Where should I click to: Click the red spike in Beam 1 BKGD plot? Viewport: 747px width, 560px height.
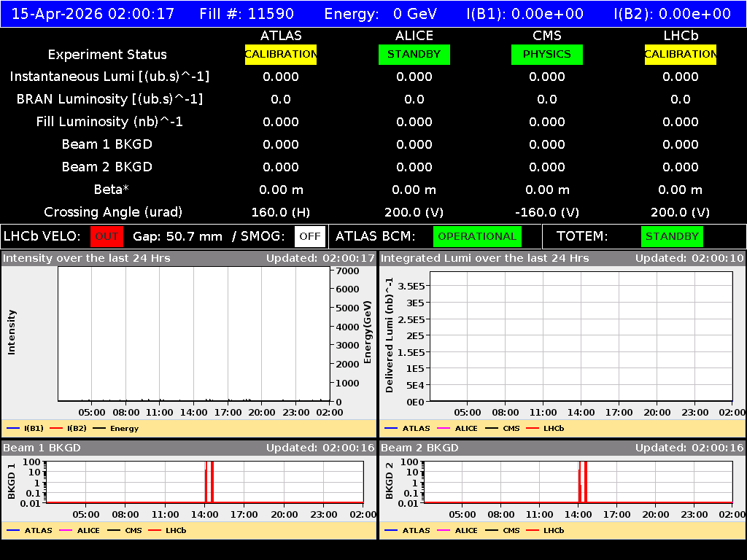click(x=209, y=483)
